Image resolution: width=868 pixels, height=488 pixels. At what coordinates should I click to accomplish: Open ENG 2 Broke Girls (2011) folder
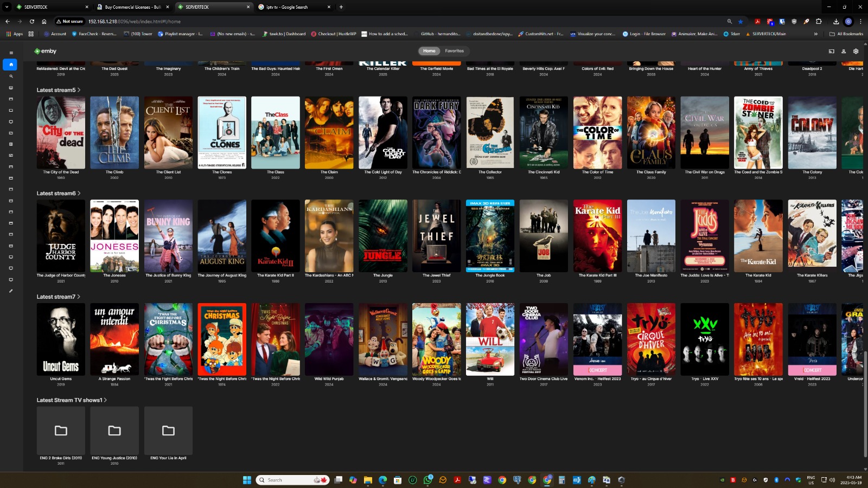click(x=61, y=431)
